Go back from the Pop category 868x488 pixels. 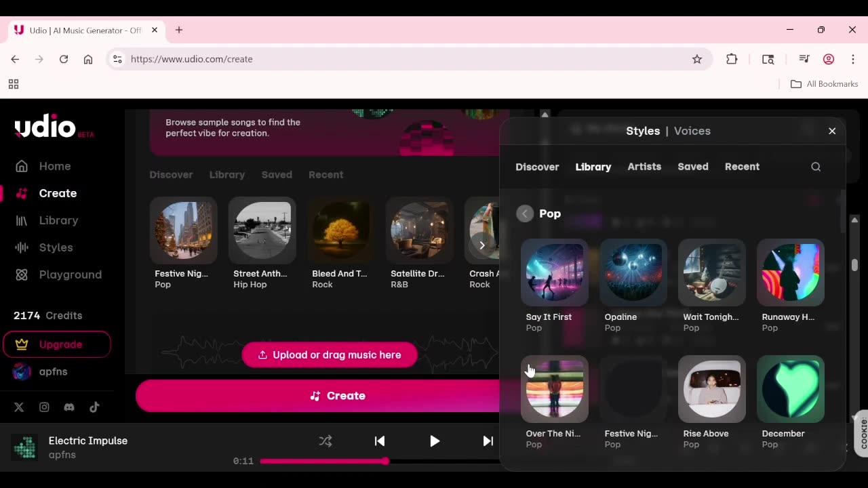coord(525,213)
